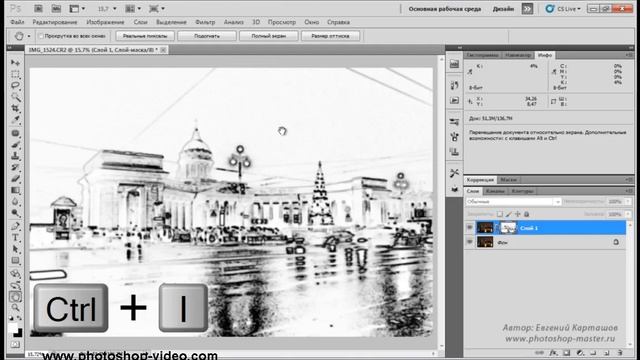Hide the 'Фон' layer with eye icon
The width and height of the screenshot is (640, 360).
coord(469,242)
